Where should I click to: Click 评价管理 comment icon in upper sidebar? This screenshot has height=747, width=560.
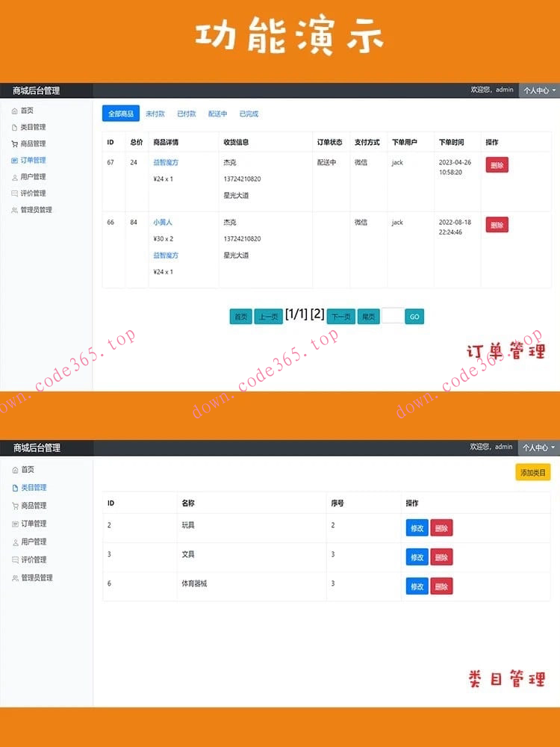15,193
